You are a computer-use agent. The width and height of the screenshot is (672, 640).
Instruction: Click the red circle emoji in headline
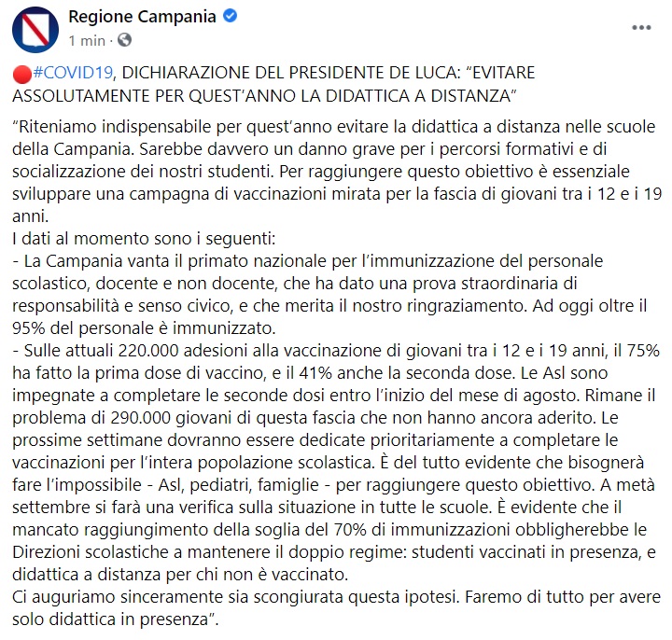21,73
